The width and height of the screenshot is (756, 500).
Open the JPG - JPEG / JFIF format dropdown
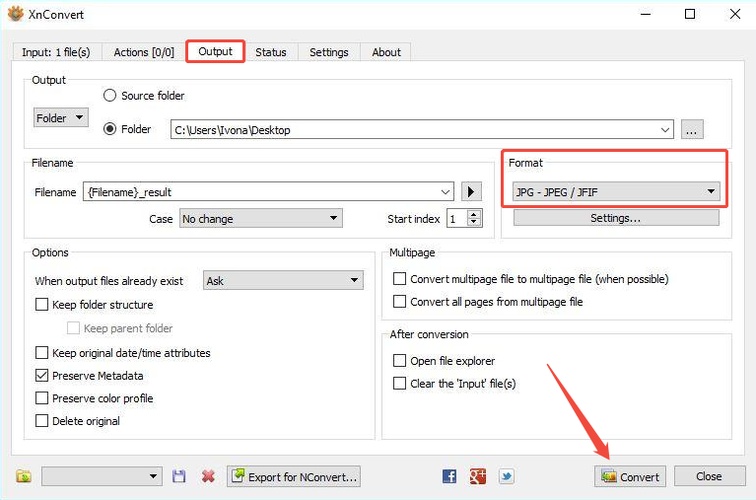pyautogui.click(x=616, y=192)
